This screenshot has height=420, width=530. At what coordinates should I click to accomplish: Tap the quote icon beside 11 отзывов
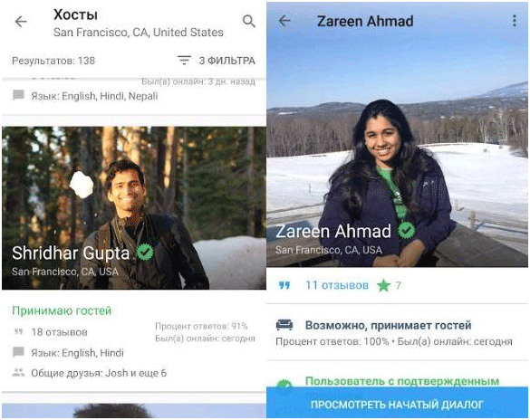284,286
